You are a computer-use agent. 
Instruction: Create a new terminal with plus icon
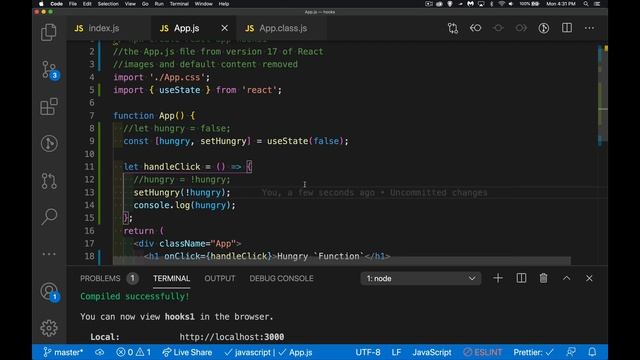pos(498,278)
